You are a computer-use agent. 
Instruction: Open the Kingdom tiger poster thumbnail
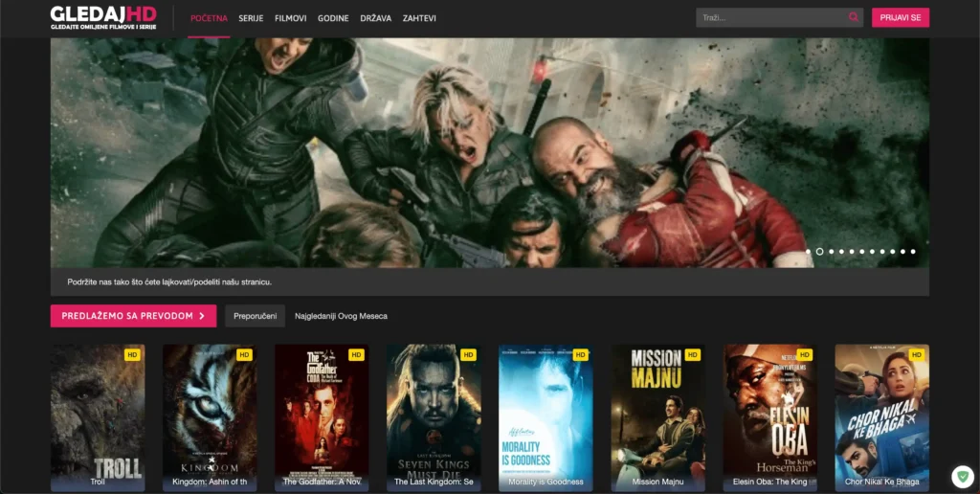click(x=210, y=417)
